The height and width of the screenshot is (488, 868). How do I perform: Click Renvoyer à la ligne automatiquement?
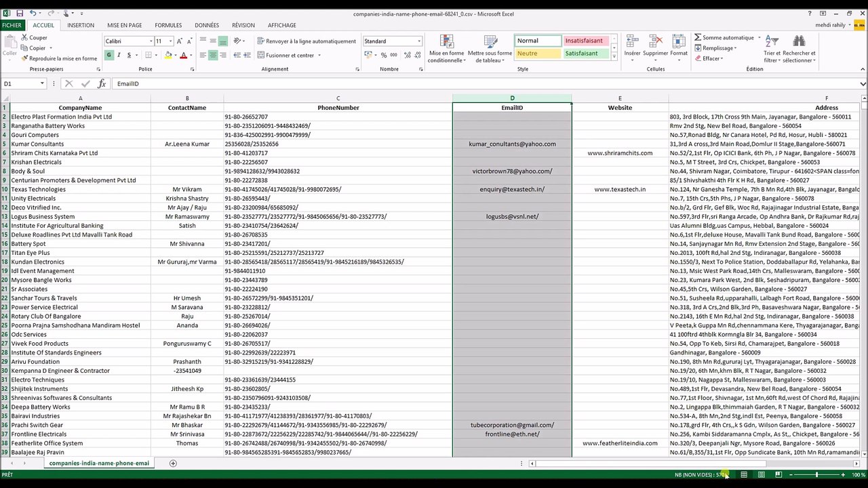[306, 41]
